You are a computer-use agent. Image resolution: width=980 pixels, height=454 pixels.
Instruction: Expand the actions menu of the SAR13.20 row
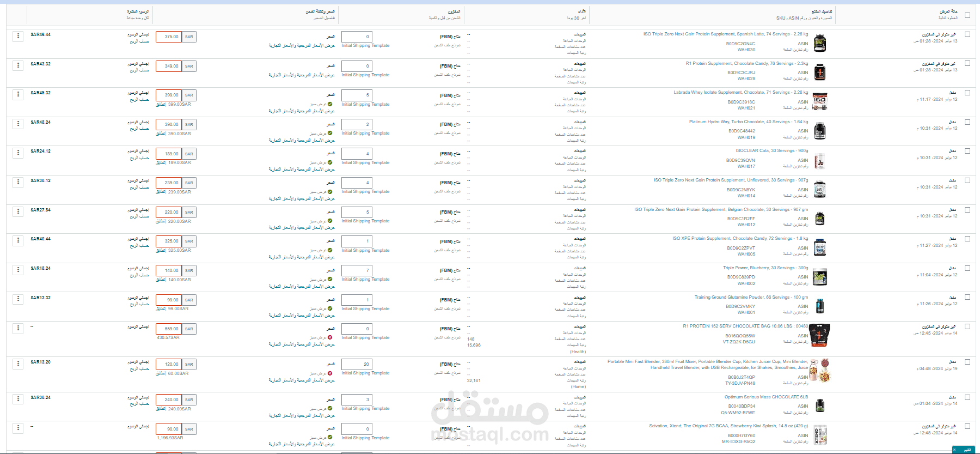18,364
